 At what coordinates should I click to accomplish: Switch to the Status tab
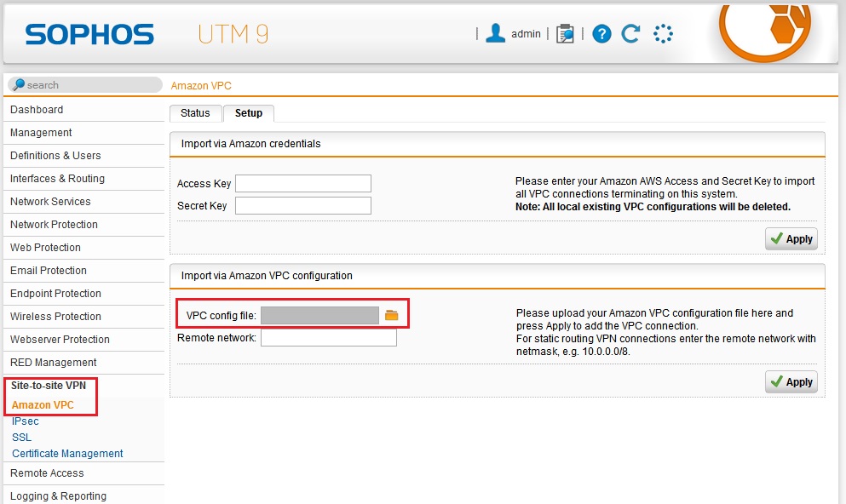[x=195, y=113]
